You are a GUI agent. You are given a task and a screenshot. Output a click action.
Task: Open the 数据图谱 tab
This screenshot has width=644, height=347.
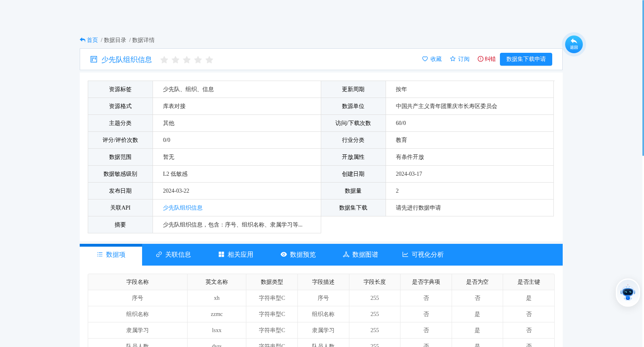361,255
